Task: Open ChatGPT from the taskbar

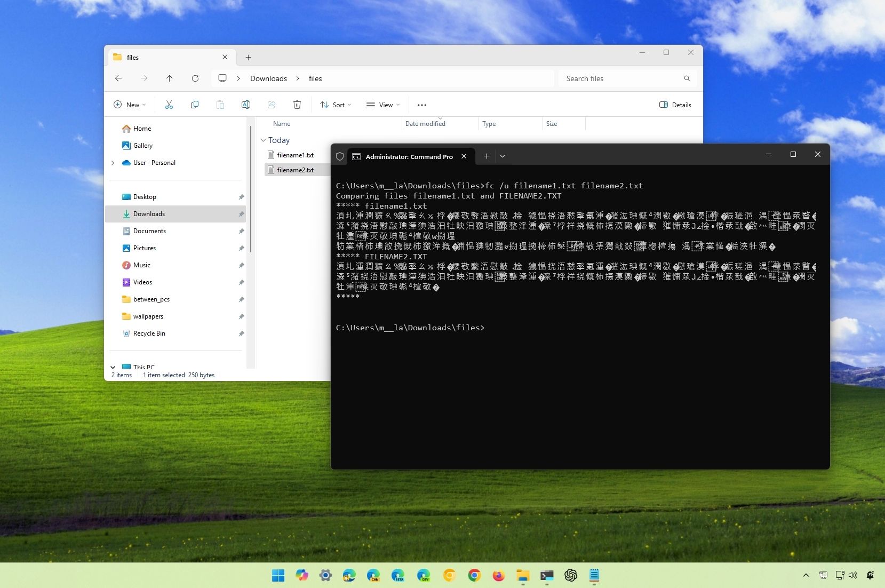Action: tap(571, 576)
